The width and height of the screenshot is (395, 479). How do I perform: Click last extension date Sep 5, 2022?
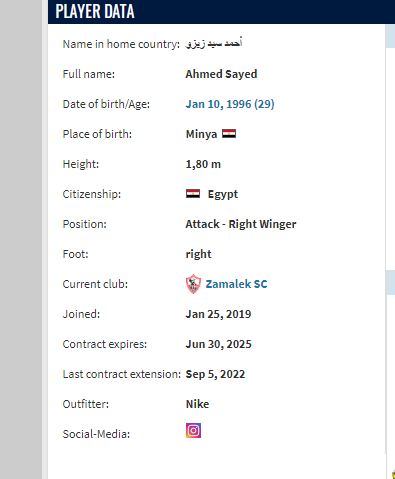(215, 374)
